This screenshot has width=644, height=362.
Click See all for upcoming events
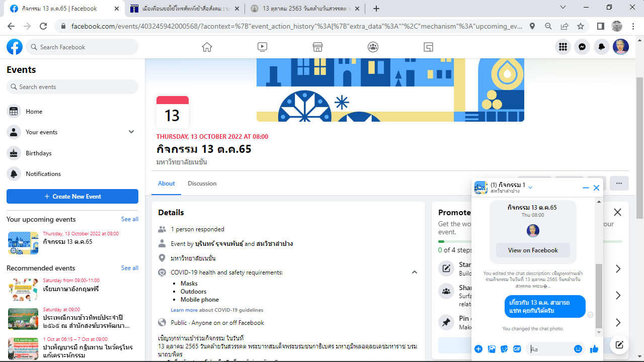pyautogui.click(x=130, y=219)
